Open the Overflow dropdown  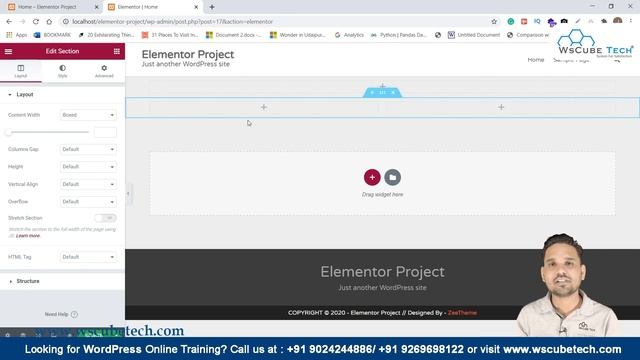[x=88, y=202]
